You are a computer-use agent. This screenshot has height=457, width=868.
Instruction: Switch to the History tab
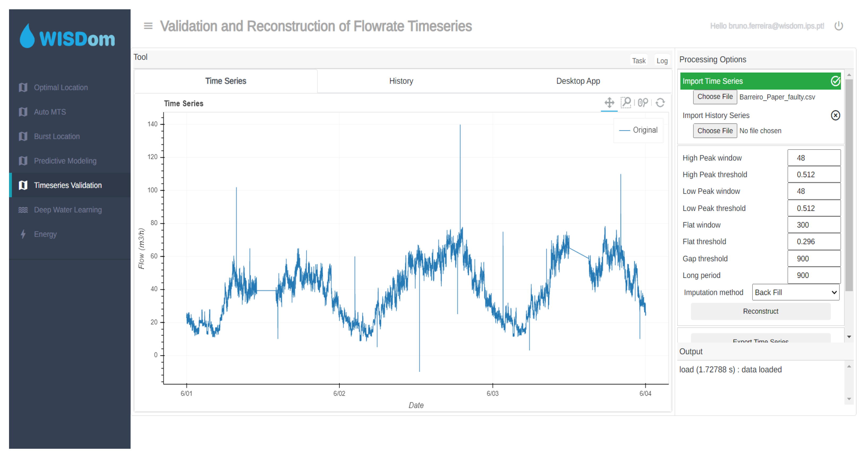point(401,81)
